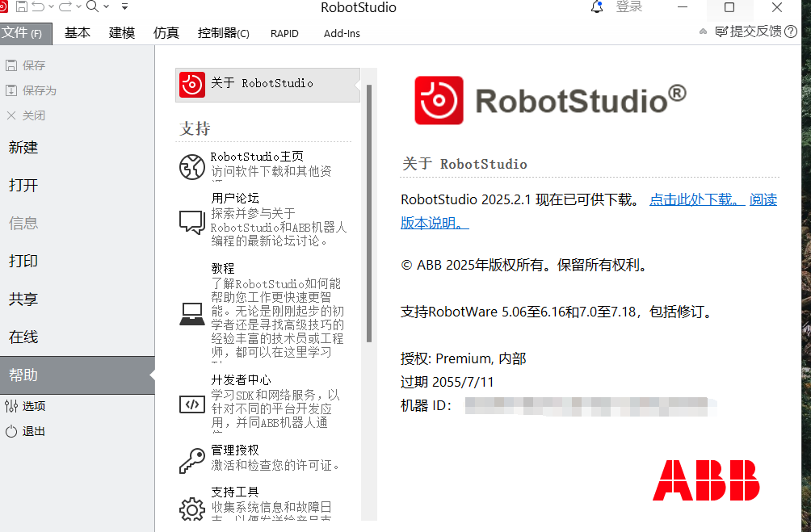811x532 pixels.
Task: Open the RAPID ribbon tab
Action: 284,33
